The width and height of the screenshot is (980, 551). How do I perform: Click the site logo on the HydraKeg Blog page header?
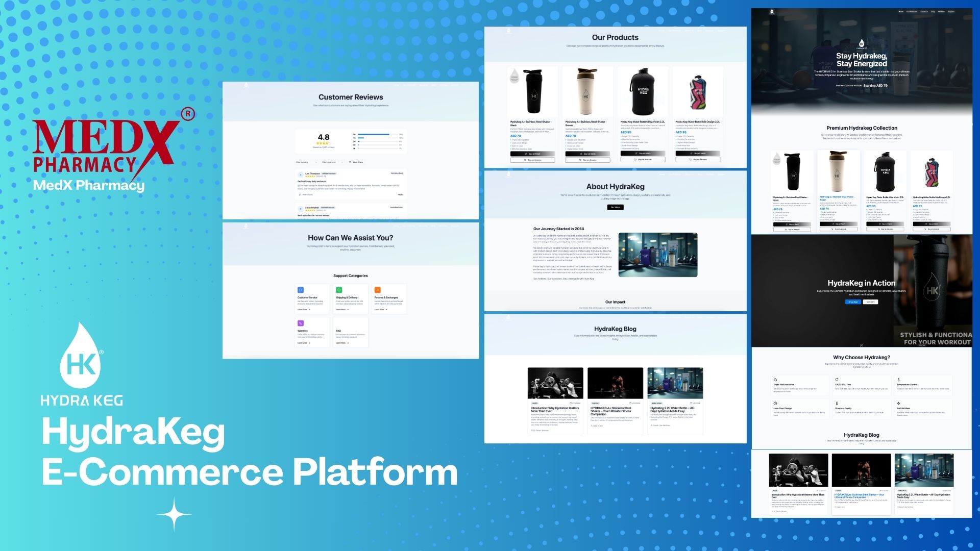[x=508, y=317]
